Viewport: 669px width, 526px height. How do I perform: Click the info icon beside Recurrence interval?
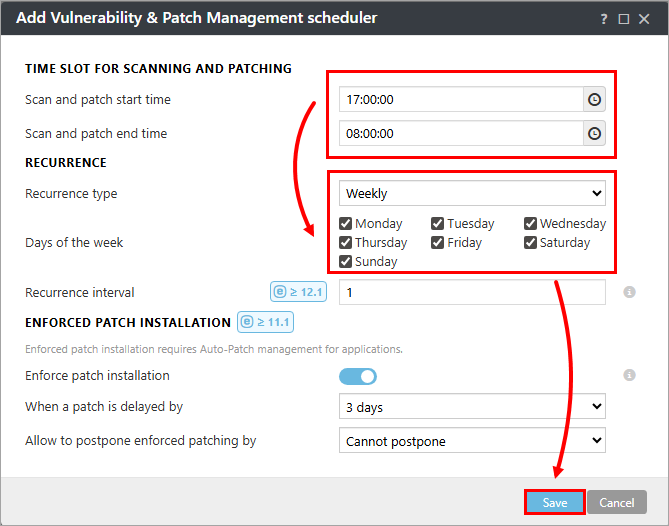630,293
